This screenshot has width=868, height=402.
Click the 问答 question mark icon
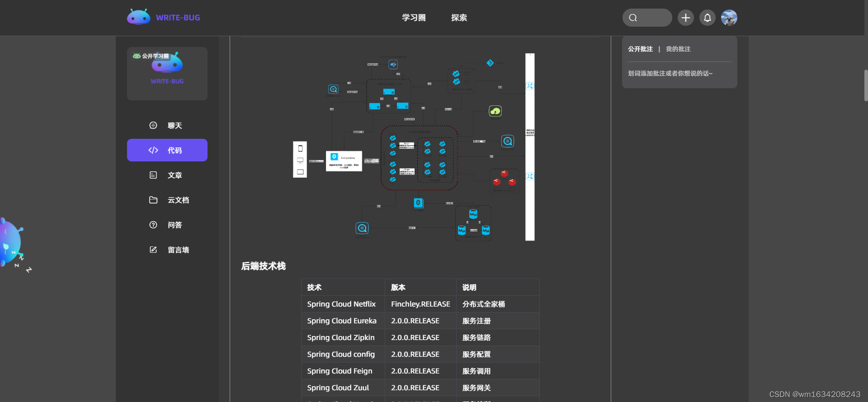153,225
